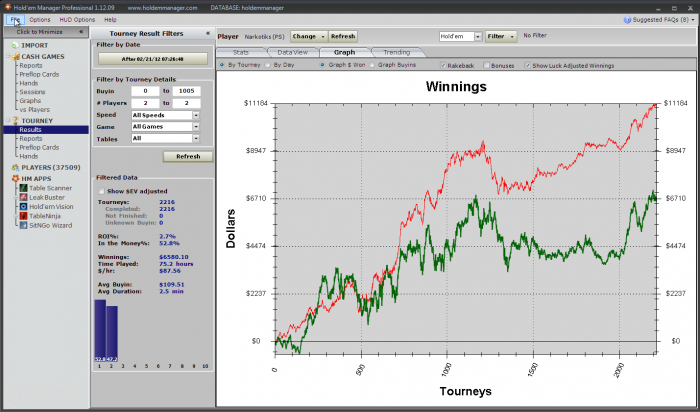Click the Import icon
Viewport: 700px width, 412px height.
pos(16,46)
